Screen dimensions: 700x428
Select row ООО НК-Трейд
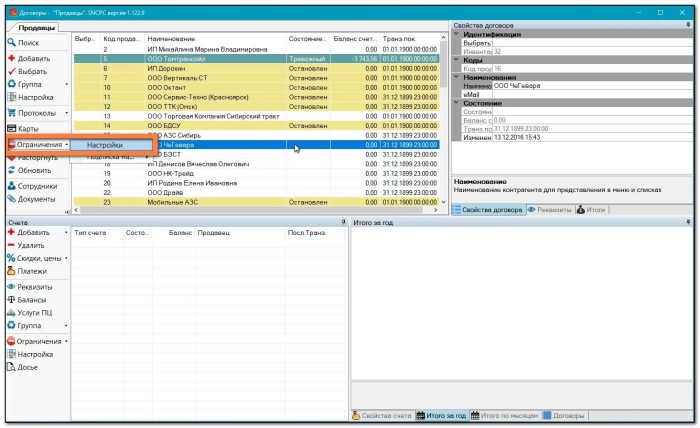coord(256,174)
